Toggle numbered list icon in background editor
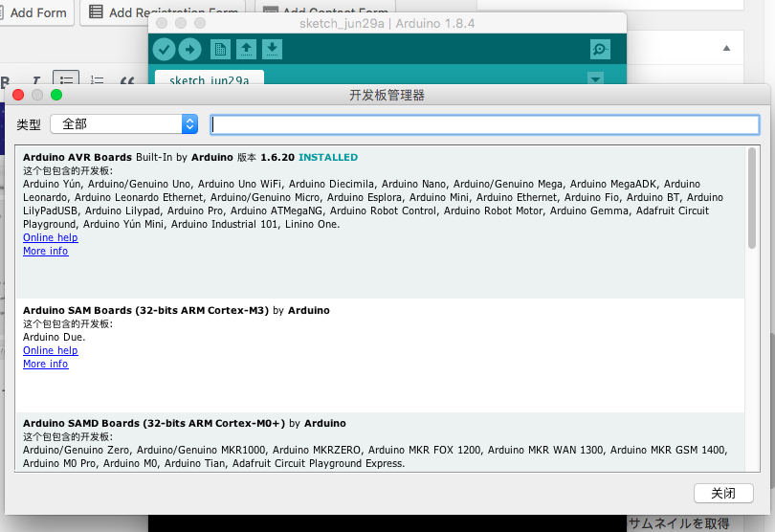 click(97, 80)
